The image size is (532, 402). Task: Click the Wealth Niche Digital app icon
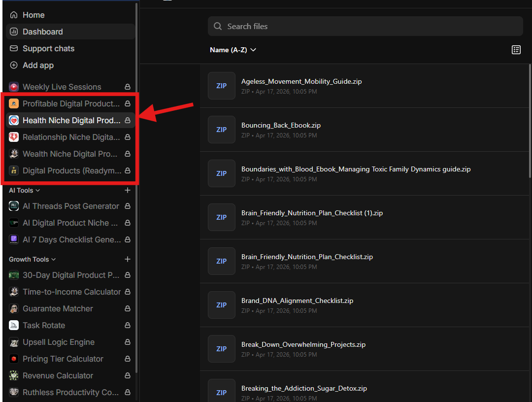14,154
